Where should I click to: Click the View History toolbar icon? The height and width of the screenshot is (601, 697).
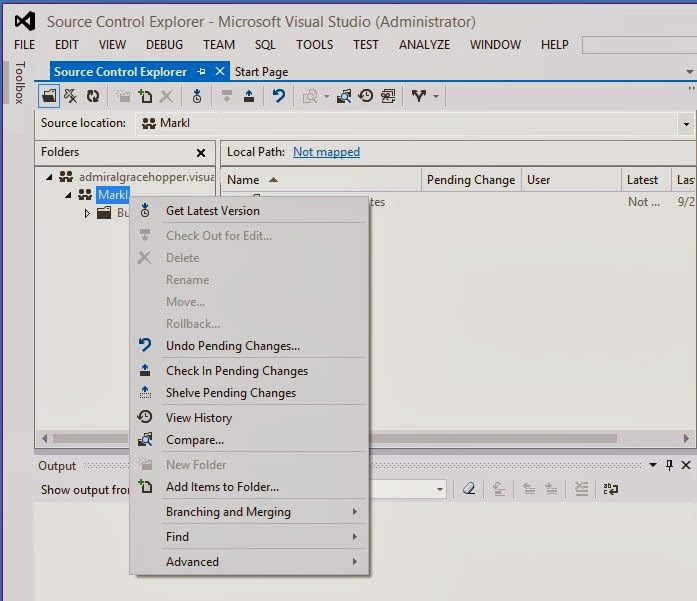coord(366,96)
